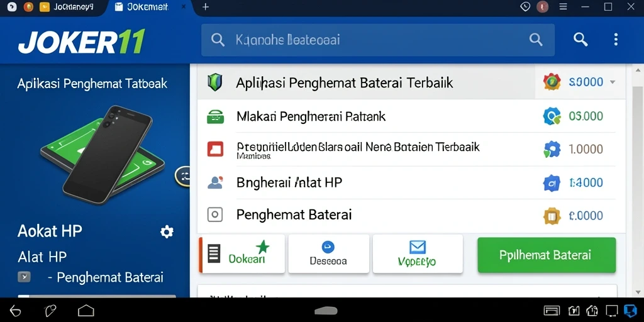The width and height of the screenshot is (644, 322).
Task: Tap the center pill handle in bottom bar
Action: [x=326, y=311]
